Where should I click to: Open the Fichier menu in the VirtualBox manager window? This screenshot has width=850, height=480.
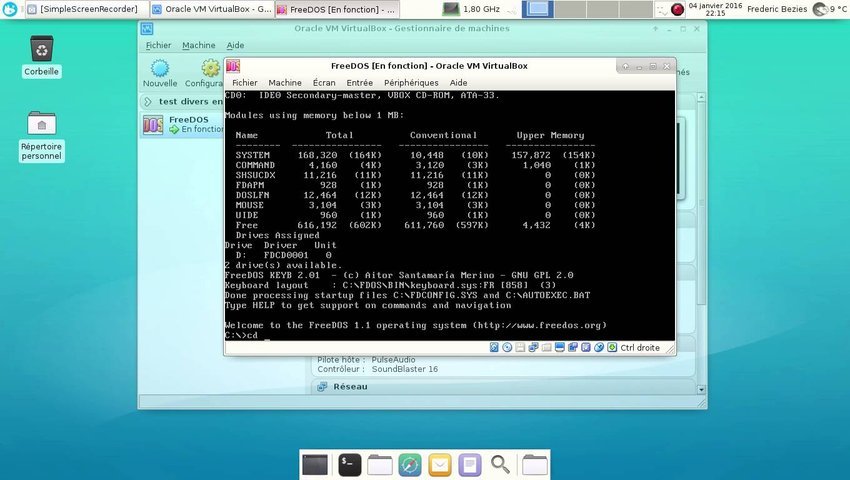tap(158, 46)
